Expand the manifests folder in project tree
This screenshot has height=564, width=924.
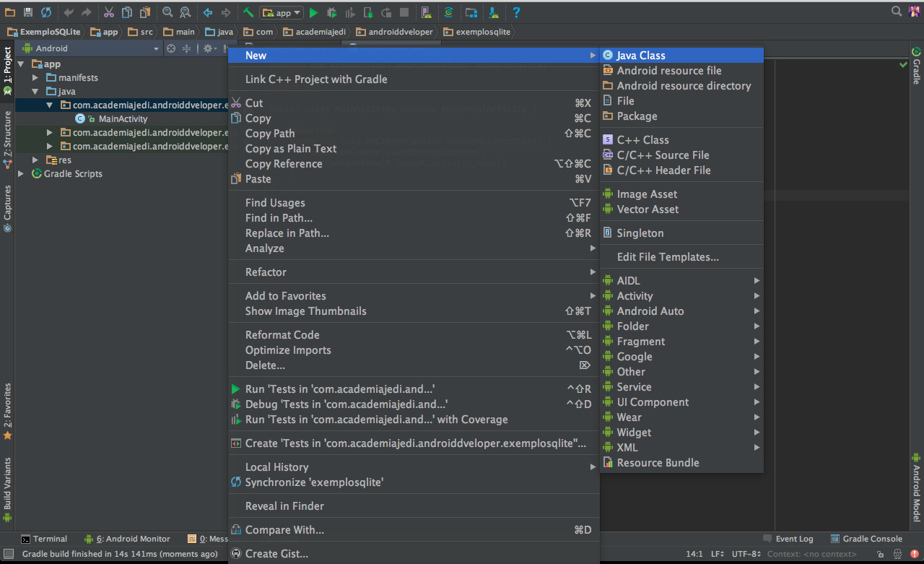tap(35, 77)
